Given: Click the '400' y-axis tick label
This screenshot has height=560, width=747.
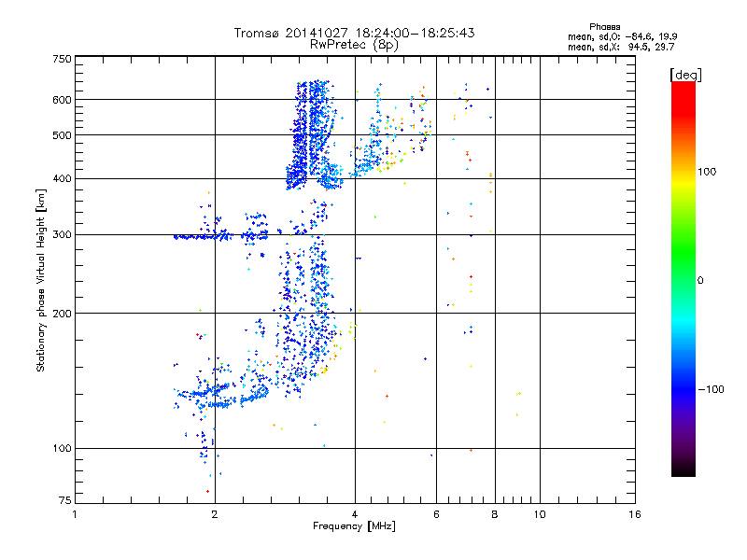Looking at the screenshot, I should point(62,179).
